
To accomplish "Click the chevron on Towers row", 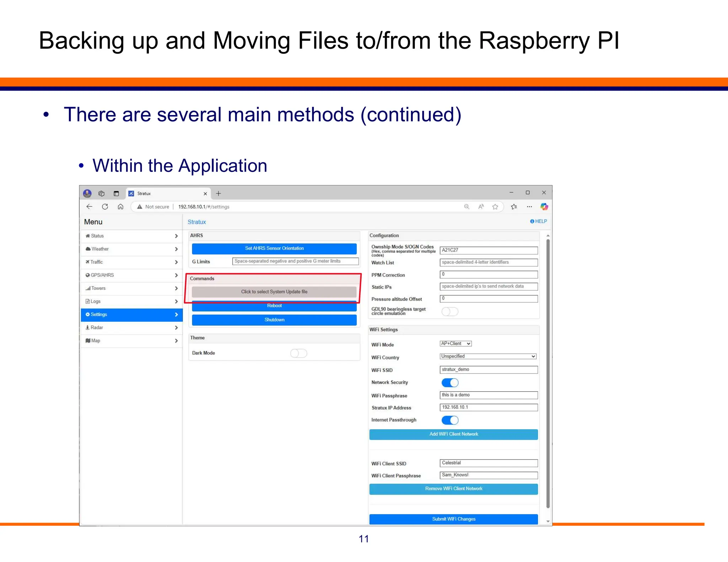I will pyautogui.click(x=176, y=288).
